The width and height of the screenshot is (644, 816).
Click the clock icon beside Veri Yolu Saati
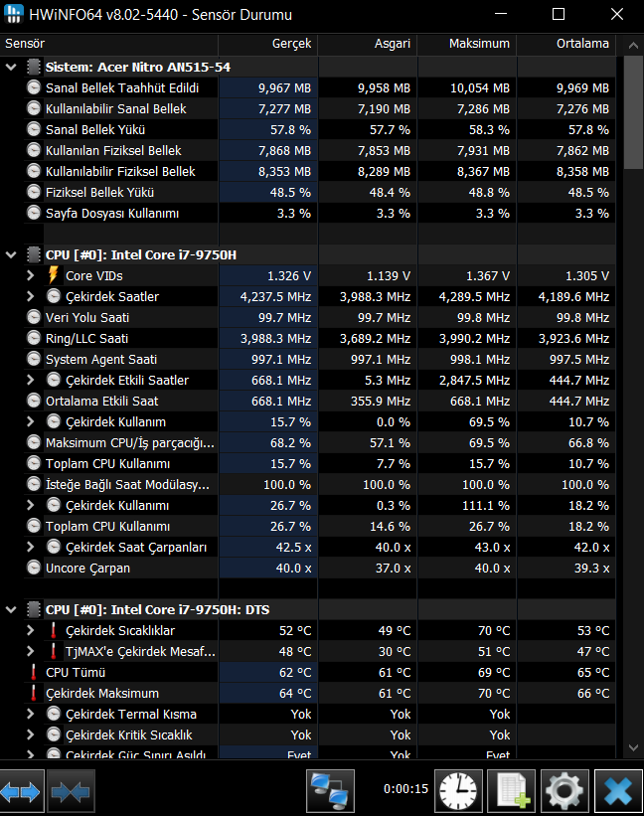click(34, 317)
